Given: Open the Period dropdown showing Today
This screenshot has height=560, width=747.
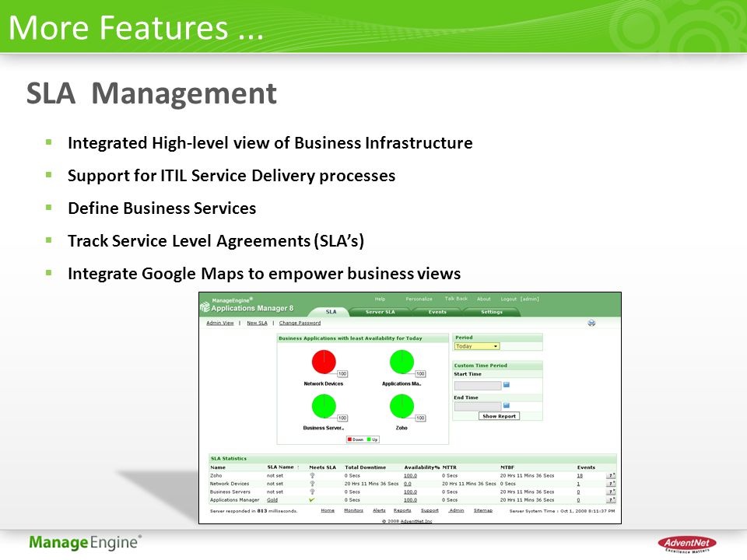Looking at the screenshot, I should click(x=477, y=346).
